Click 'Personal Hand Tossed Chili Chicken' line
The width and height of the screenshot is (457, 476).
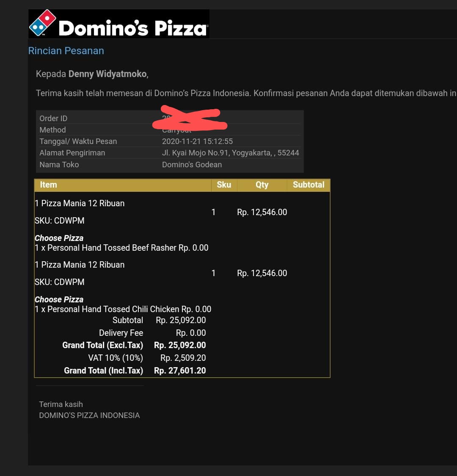[x=123, y=309]
